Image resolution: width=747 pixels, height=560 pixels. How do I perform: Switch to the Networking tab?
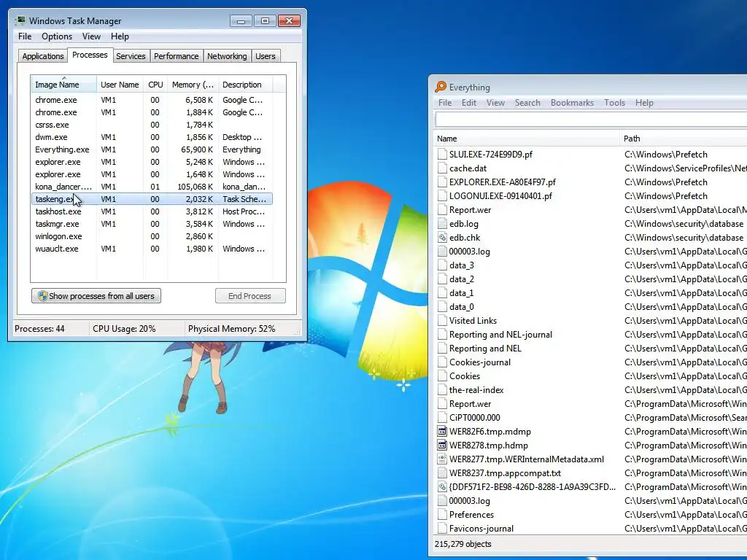227,56
